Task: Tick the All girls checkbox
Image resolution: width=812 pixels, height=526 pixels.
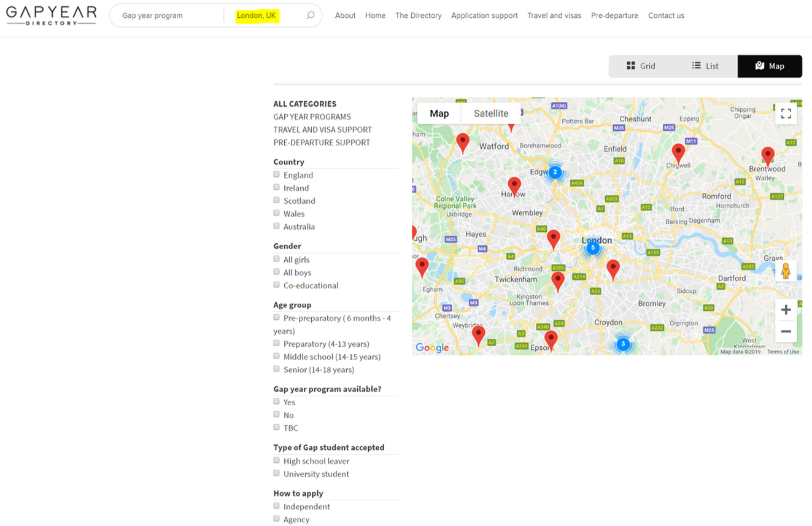Action: (x=277, y=260)
